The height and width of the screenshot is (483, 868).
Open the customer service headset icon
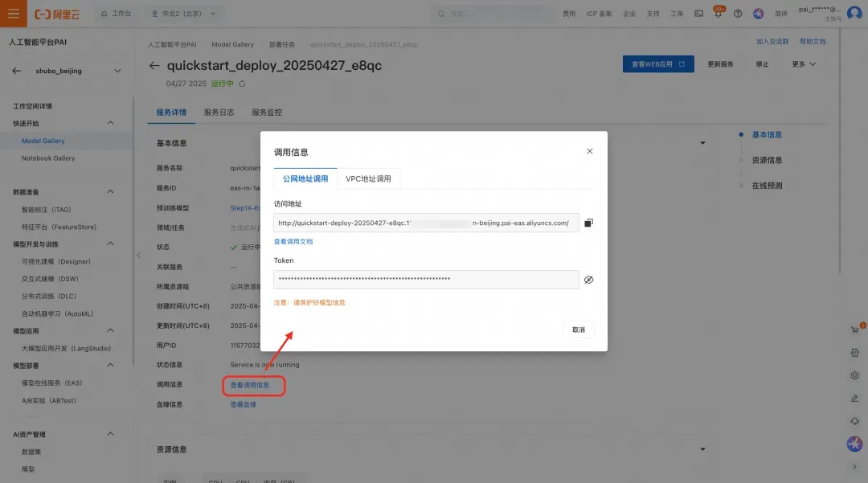854,421
